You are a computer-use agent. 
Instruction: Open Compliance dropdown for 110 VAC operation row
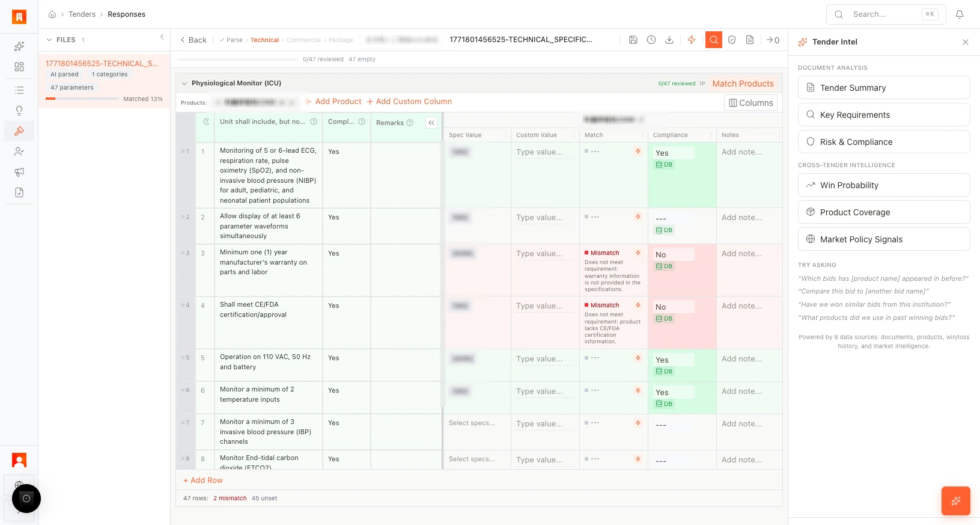[674, 360]
